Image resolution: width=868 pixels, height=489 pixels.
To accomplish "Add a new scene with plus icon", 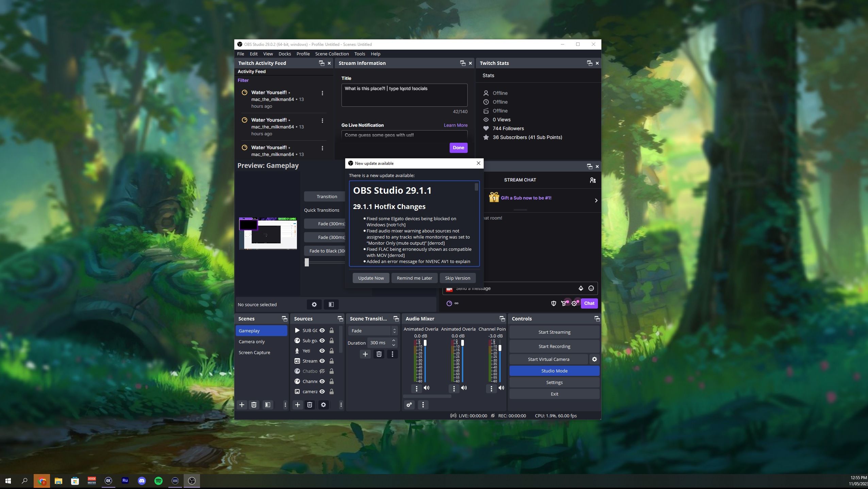I will click(x=241, y=405).
